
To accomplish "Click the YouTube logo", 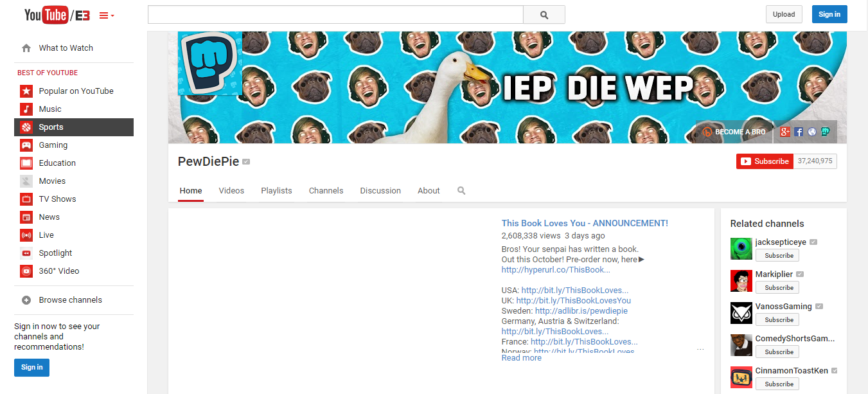I will (x=57, y=15).
